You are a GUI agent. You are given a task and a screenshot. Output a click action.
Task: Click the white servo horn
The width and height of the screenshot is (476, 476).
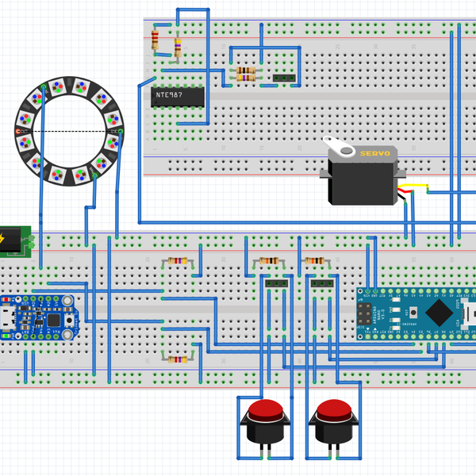339,146
